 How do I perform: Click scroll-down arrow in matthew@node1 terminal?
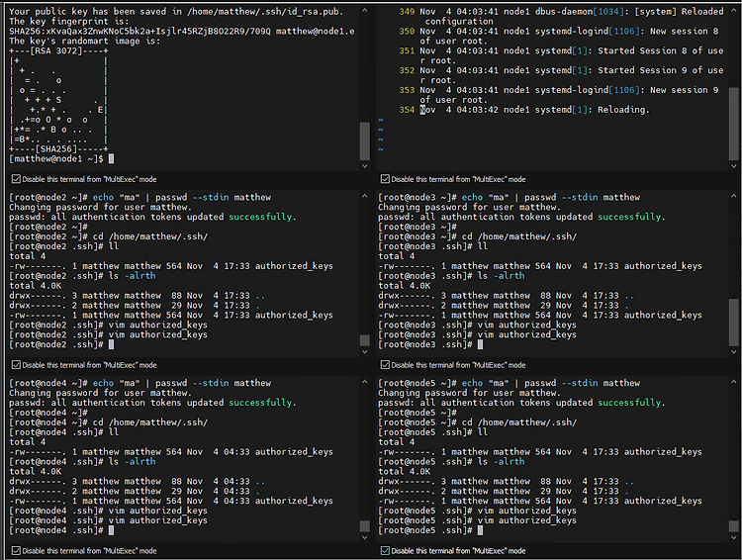(364, 166)
